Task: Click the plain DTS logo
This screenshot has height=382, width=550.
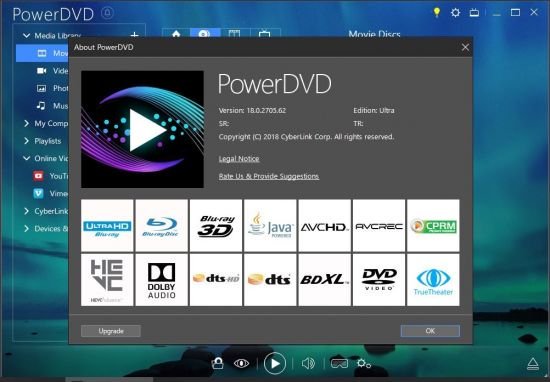Action: pyautogui.click(x=270, y=280)
